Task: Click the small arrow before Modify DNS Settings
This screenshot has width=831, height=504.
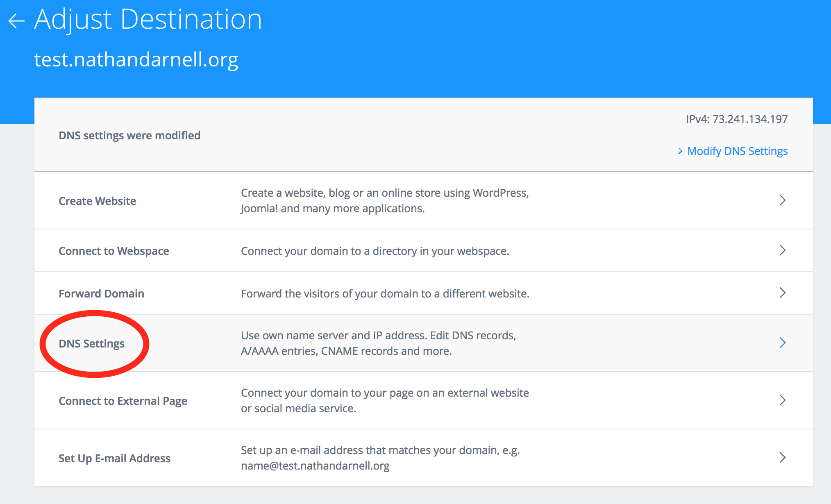Action: (680, 152)
